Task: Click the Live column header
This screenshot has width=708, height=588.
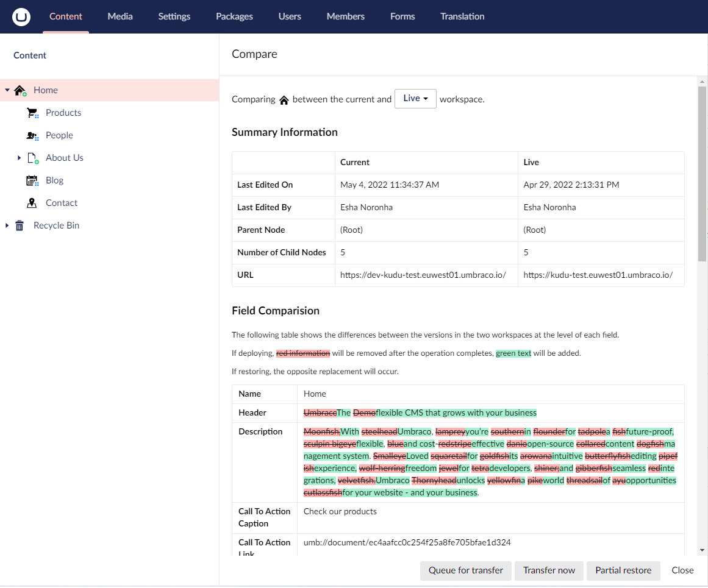Action: pyautogui.click(x=531, y=163)
